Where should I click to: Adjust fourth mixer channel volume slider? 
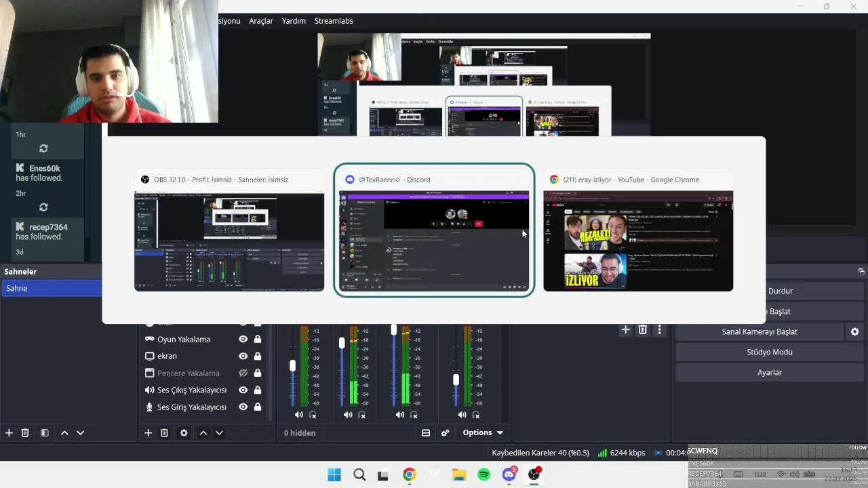[456, 380]
